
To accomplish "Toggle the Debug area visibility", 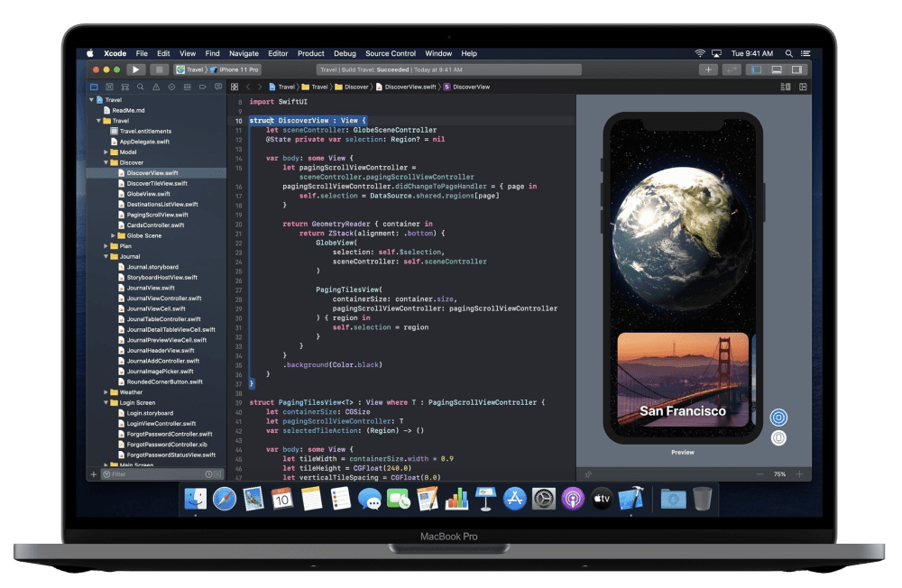I will (777, 69).
